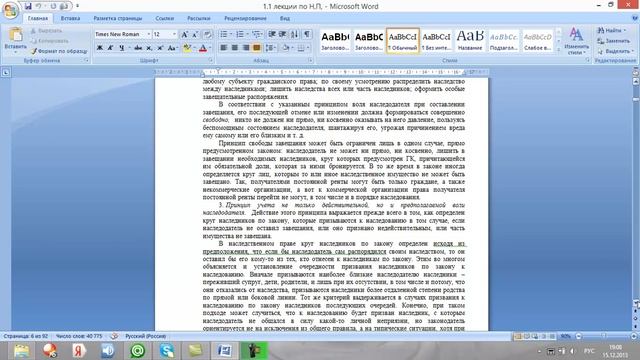Screen dimensions: 640x360
Task: Click Найти (Find) button
Action: [x=612, y=30]
